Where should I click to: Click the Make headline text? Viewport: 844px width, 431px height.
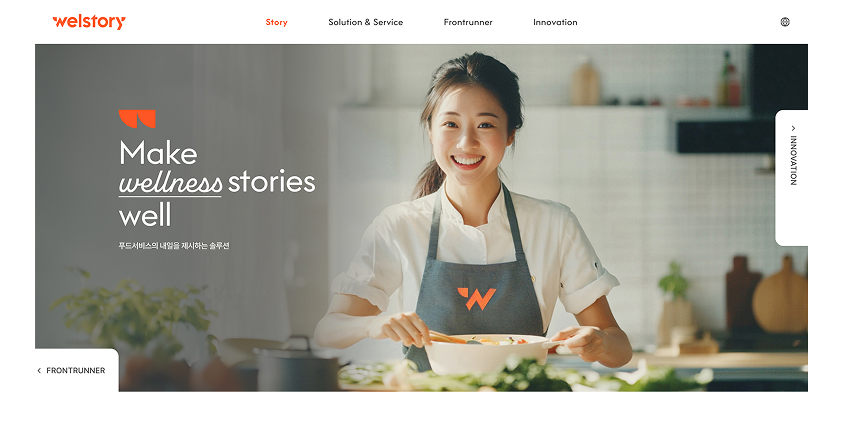point(158,152)
